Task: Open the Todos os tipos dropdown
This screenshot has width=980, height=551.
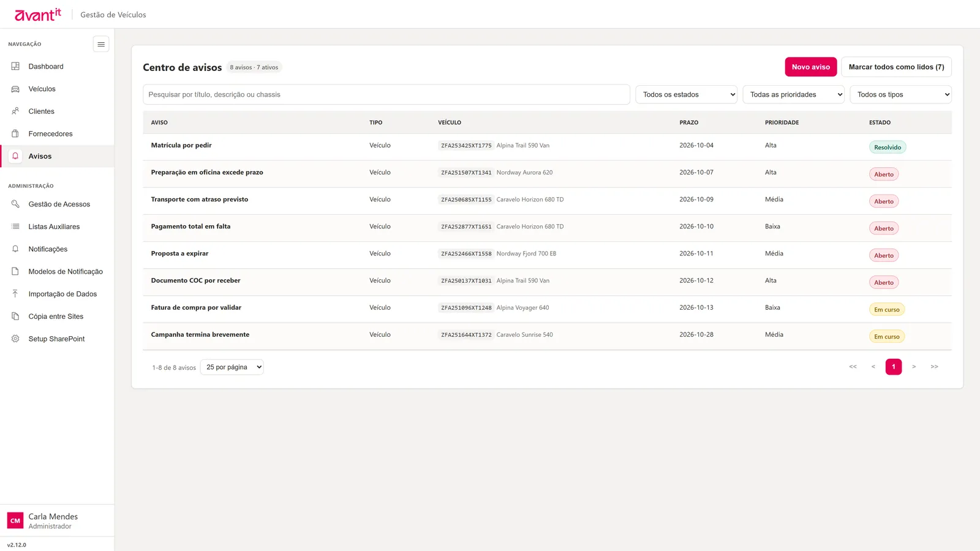Action: [x=900, y=94]
